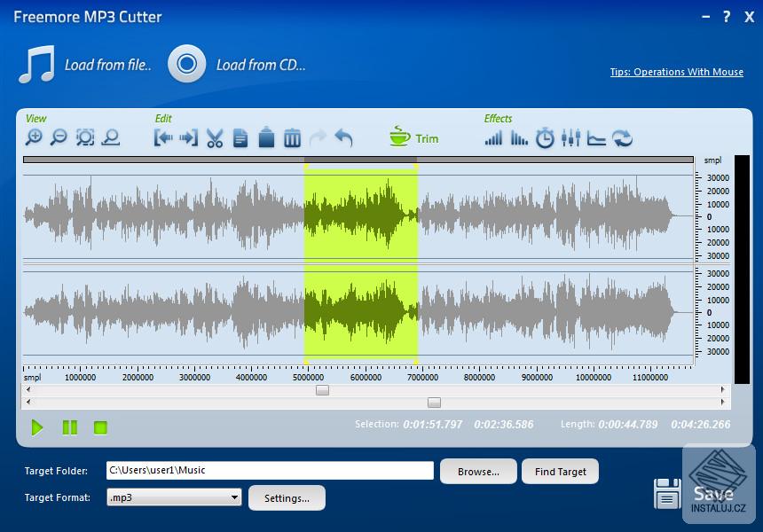Copy the selection with the document icon
Viewport: 763px width, 532px height.
[240, 138]
